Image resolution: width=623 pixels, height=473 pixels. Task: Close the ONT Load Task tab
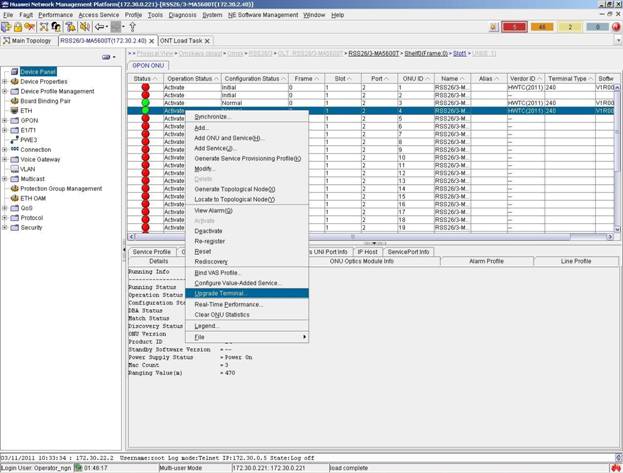click(207, 41)
